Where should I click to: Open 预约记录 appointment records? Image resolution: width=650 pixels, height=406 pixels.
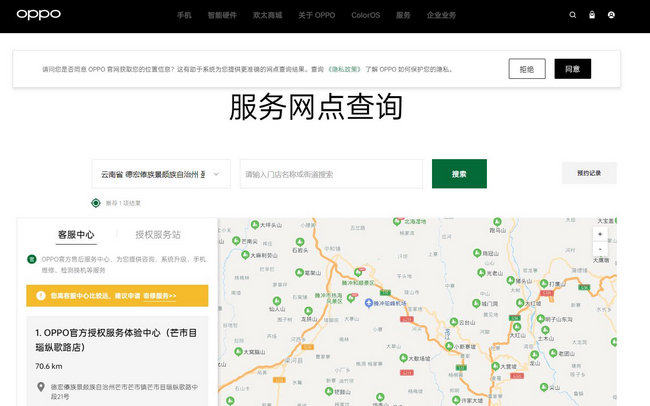(x=589, y=173)
